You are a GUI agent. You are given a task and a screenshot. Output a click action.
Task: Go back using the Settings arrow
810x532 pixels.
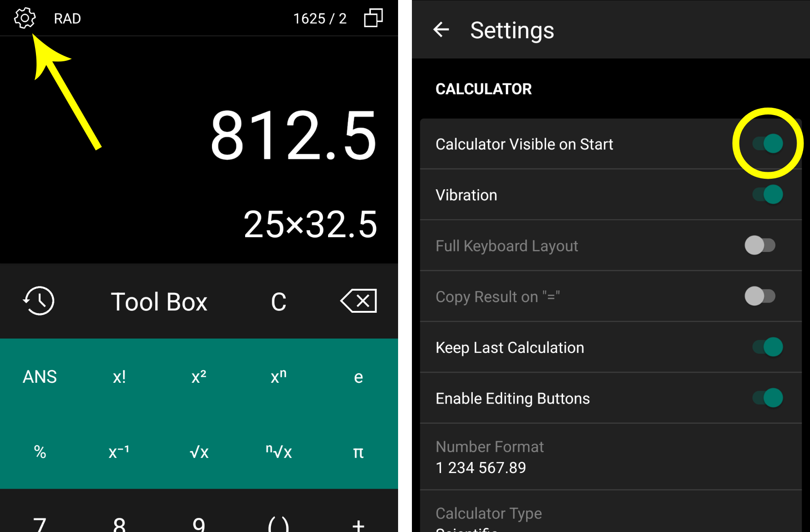point(441,30)
